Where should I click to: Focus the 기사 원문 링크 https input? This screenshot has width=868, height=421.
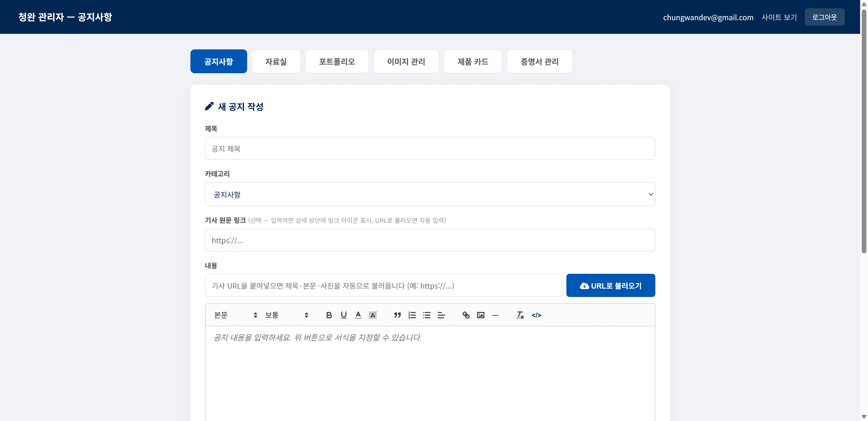430,240
